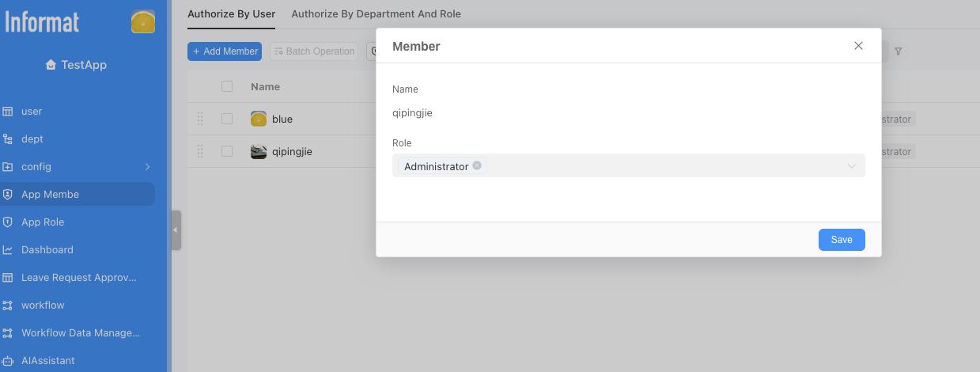Viewport: 980px width, 372px height.
Task: Click the lemon avatar icon in sidebar header
Action: [143, 21]
